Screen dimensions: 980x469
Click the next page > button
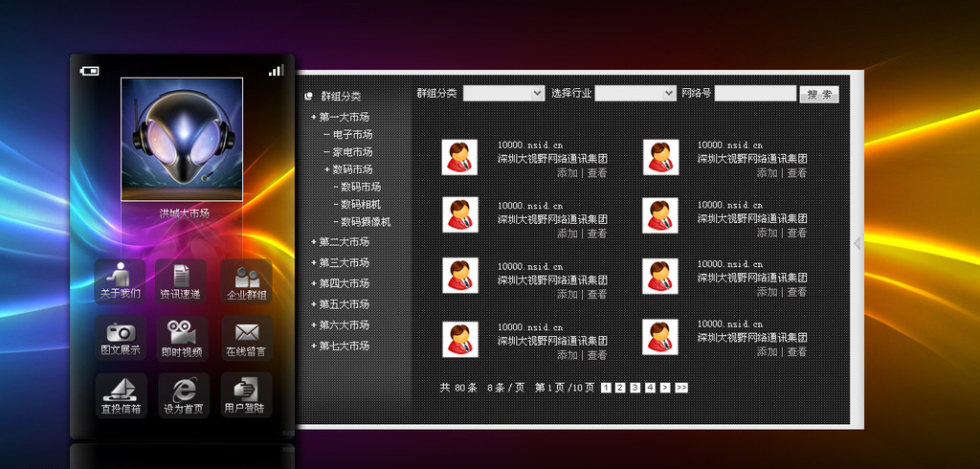click(x=665, y=388)
